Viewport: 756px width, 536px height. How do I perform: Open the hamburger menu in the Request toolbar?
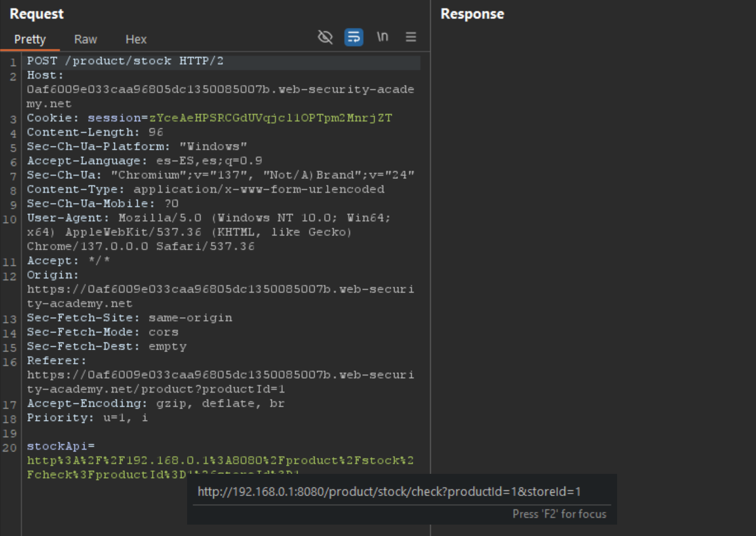coord(411,37)
